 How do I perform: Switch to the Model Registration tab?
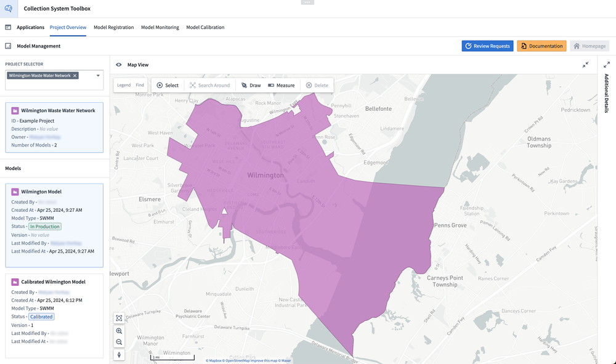(113, 28)
